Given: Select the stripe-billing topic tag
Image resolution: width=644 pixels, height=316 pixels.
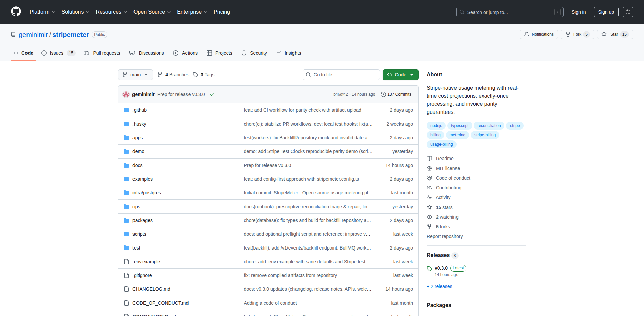Looking at the screenshot, I should click(485, 135).
